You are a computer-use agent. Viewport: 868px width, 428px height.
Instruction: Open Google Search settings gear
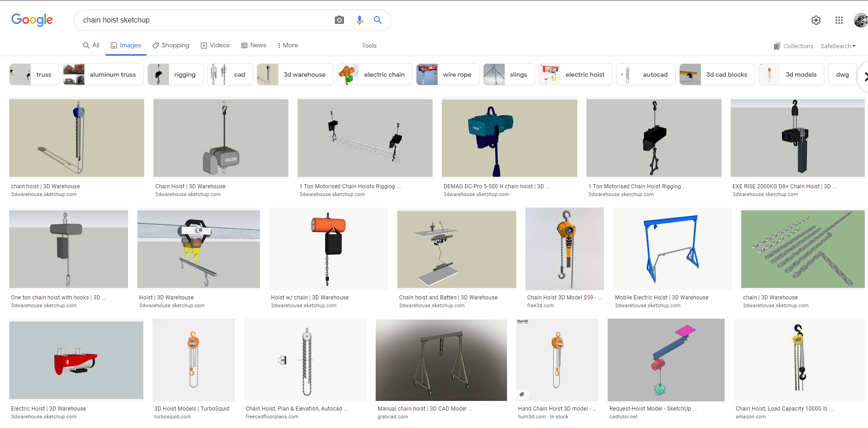[x=816, y=20]
